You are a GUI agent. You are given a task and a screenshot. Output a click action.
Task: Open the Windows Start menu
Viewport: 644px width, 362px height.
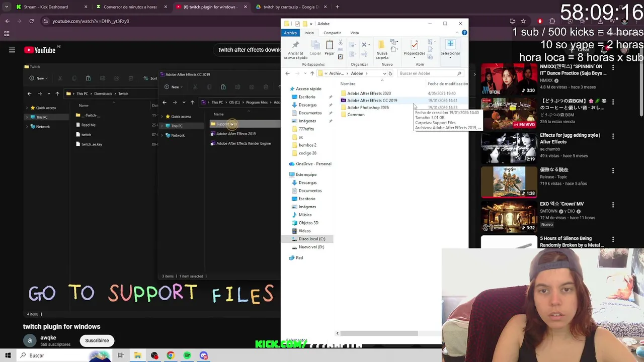(x=8, y=355)
